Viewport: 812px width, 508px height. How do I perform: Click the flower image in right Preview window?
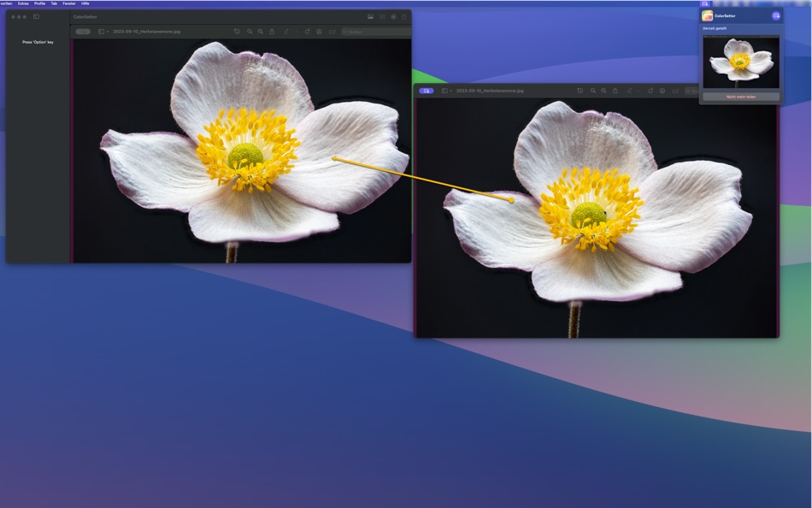pos(597,218)
